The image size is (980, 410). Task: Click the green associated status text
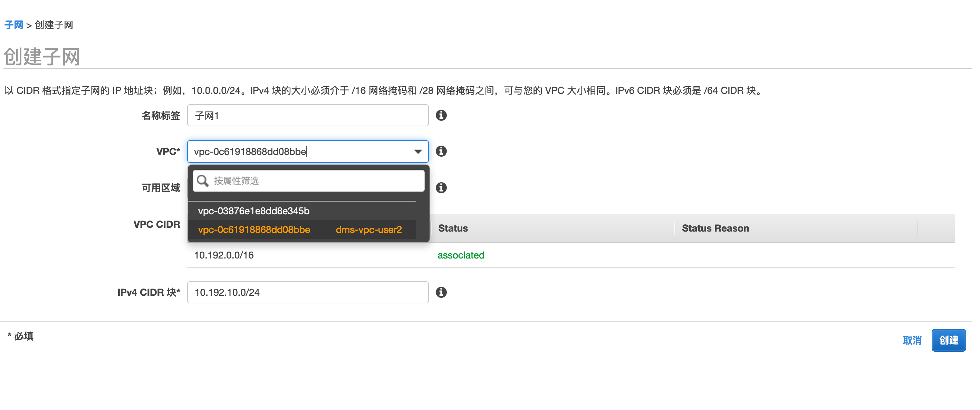tap(461, 255)
